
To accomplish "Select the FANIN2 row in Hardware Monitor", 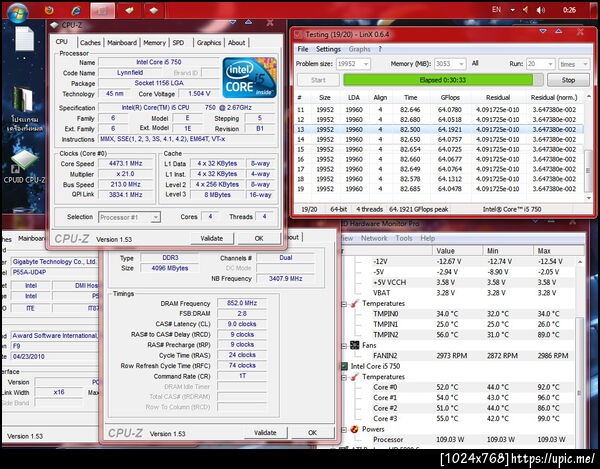I will [x=459, y=356].
